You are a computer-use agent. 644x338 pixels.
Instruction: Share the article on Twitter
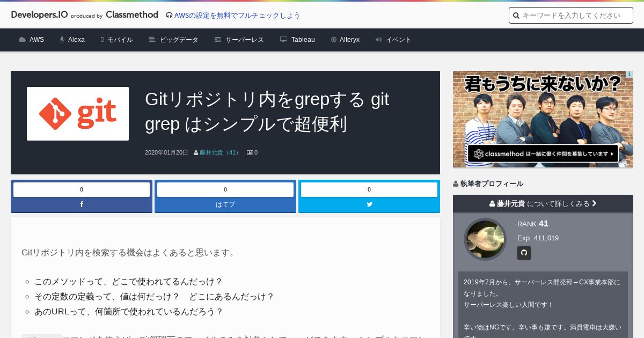[x=369, y=204]
